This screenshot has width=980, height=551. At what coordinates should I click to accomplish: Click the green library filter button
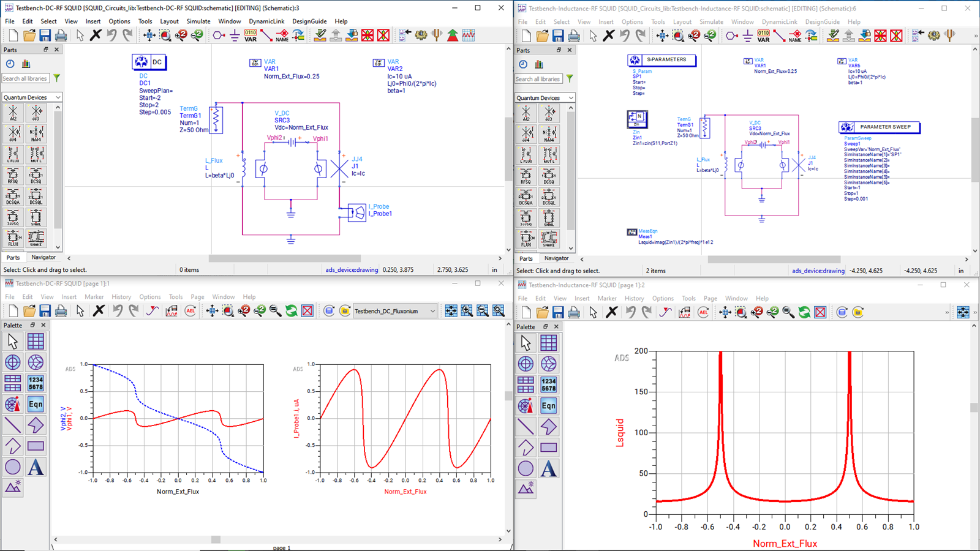tap(56, 78)
